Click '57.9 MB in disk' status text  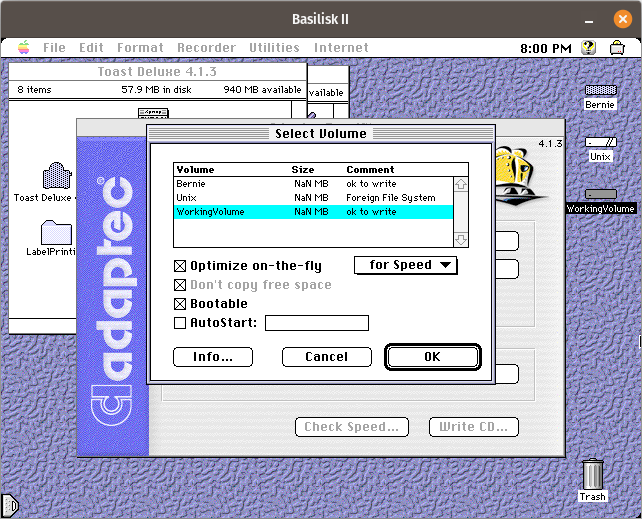pos(156,90)
